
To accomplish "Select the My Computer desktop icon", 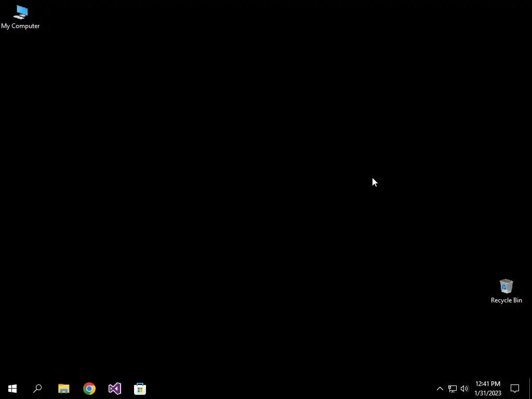I will (x=20, y=17).
